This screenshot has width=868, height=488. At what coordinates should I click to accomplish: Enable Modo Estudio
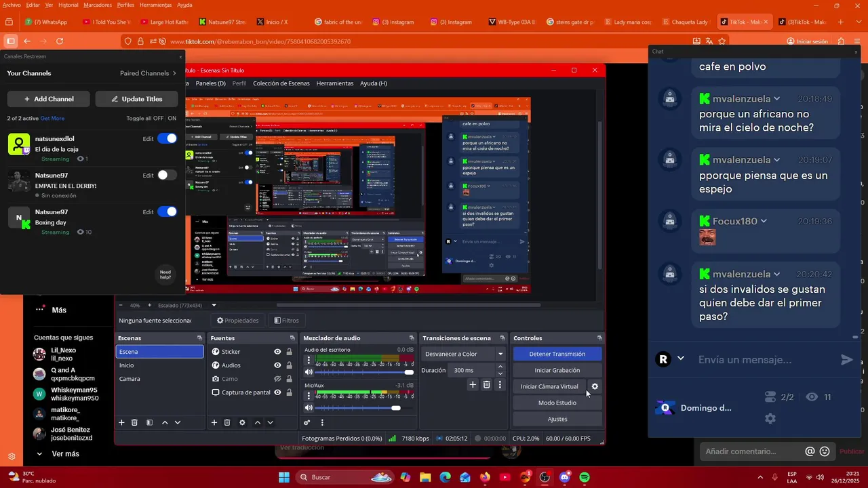pyautogui.click(x=557, y=403)
